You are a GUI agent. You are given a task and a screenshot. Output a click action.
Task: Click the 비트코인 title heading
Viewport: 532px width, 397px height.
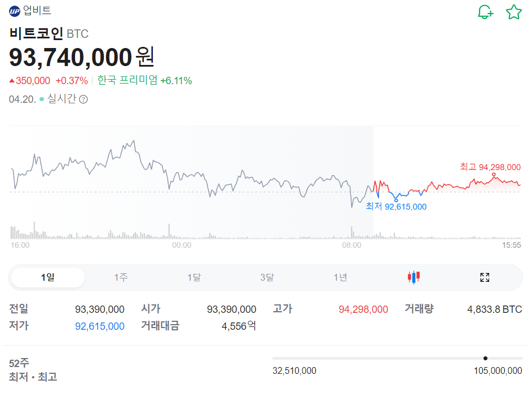pos(36,33)
